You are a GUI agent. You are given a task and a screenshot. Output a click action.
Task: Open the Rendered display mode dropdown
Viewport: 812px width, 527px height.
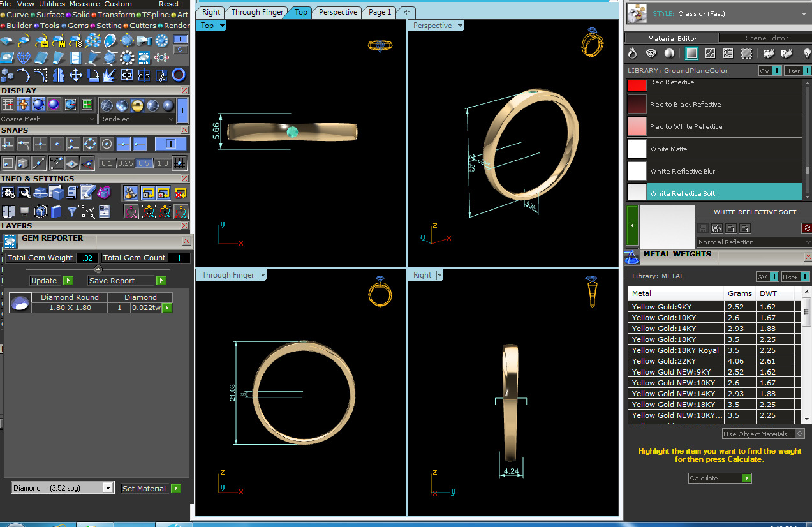(137, 119)
